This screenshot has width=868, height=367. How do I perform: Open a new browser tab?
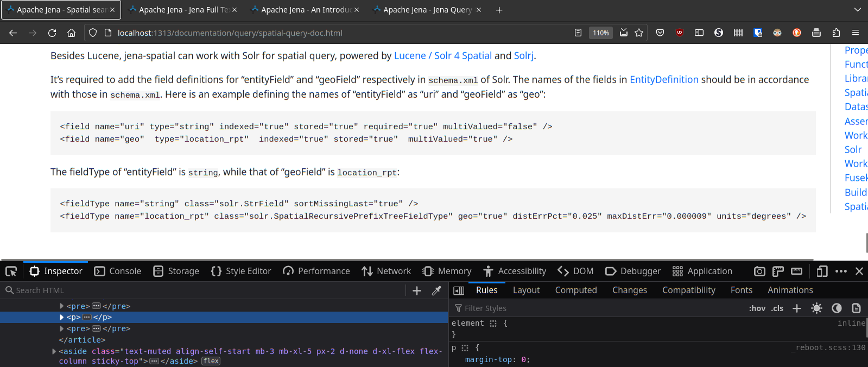(499, 10)
